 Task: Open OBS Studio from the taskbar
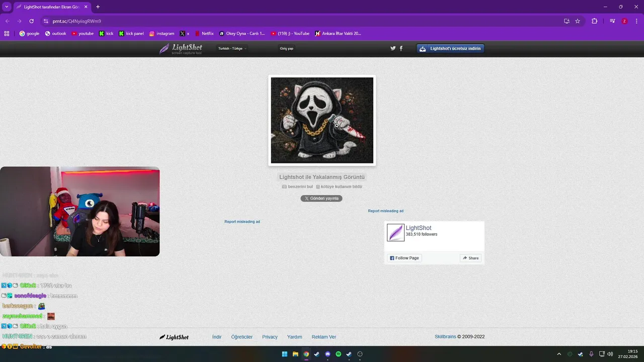pos(360,354)
